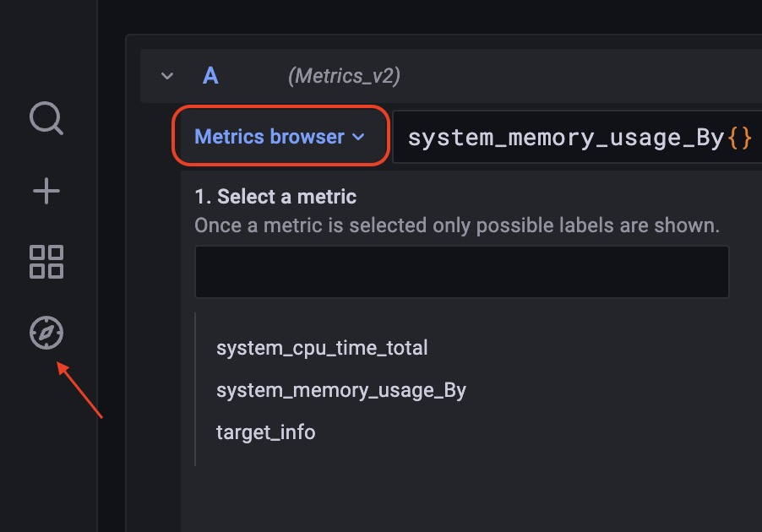Open search with the magnifier sidebar icon

tap(46, 118)
